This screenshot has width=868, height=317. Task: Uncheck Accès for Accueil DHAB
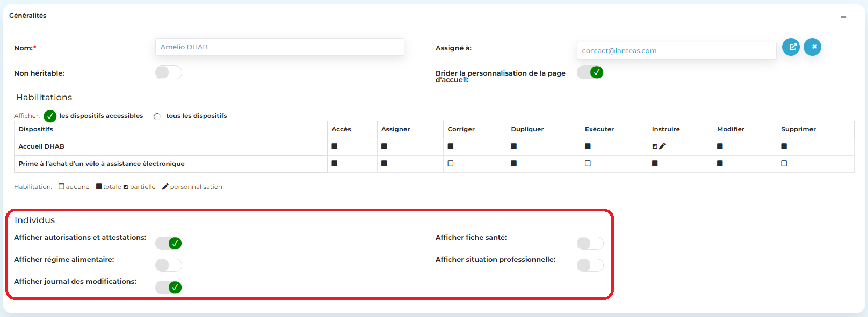[x=335, y=146]
